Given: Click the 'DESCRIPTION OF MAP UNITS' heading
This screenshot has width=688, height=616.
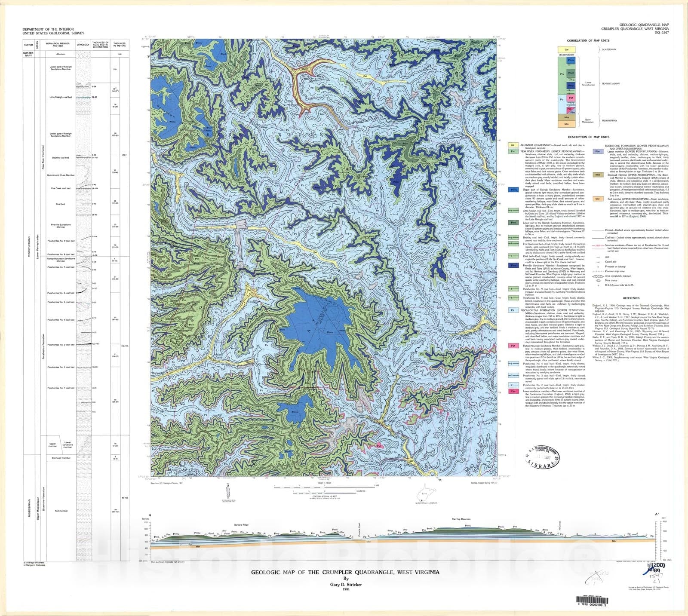Looking at the screenshot, I should [x=588, y=137].
